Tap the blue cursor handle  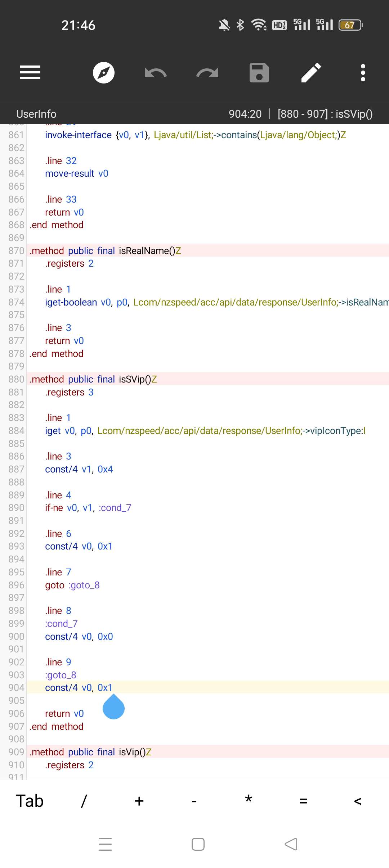pyautogui.click(x=113, y=707)
